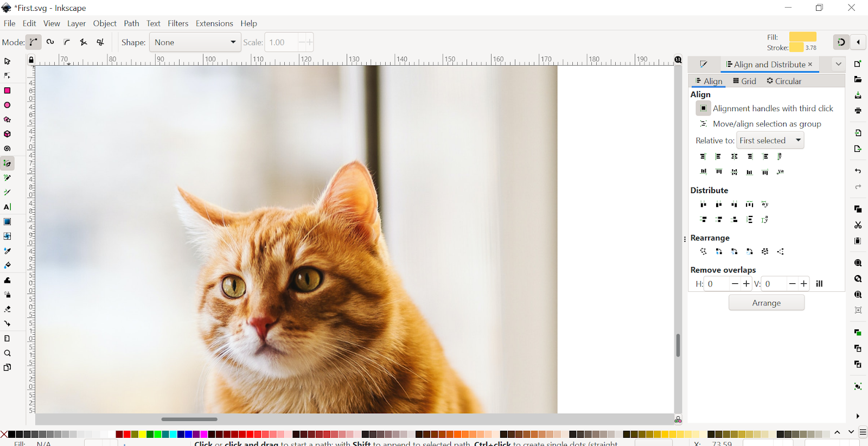Enable paraxial line segments mode
Image resolution: width=868 pixels, height=446 pixels.
click(x=100, y=42)
